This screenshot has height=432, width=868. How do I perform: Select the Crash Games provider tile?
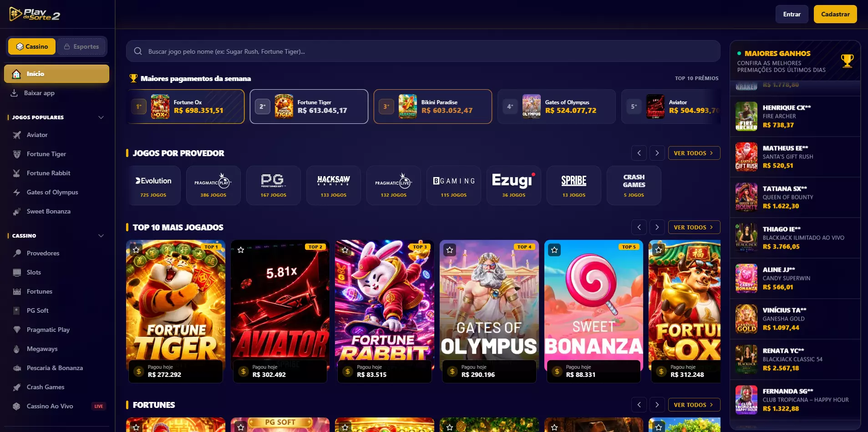pos(634,186)
